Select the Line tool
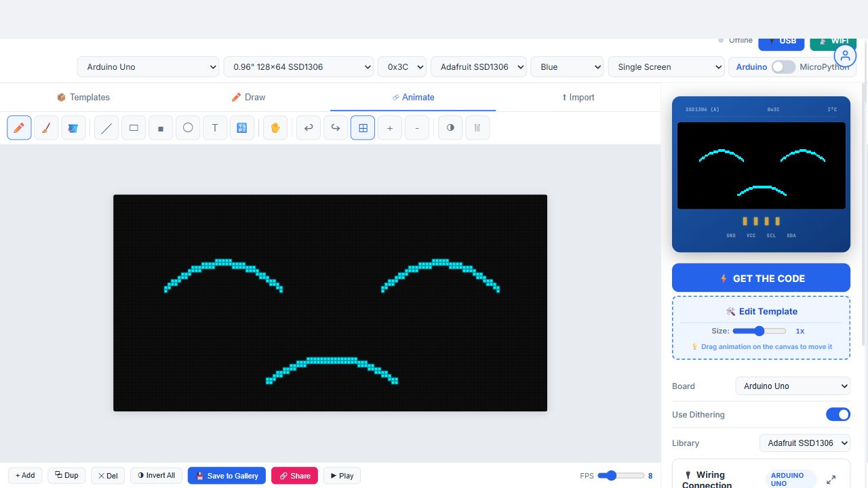Viewport: 868px width, 488px height. (x=106, y=127)
